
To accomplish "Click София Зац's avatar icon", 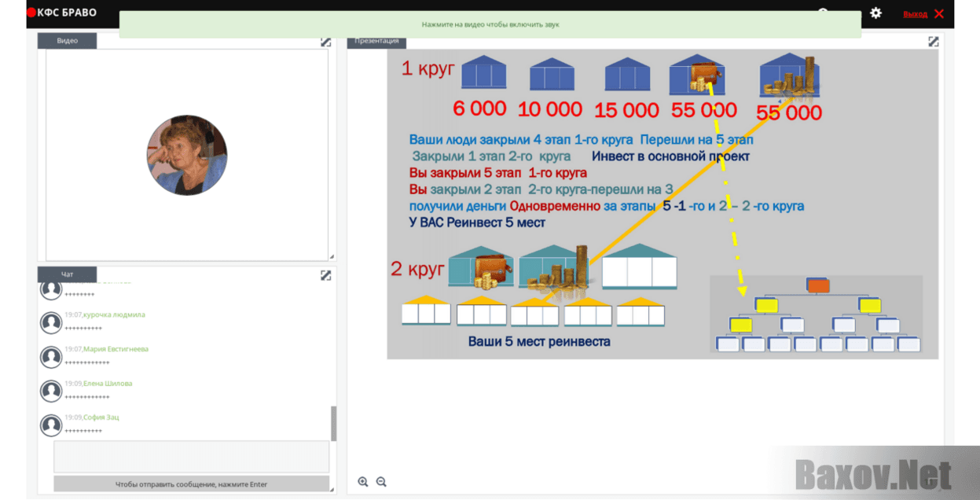I will [51, 425].
